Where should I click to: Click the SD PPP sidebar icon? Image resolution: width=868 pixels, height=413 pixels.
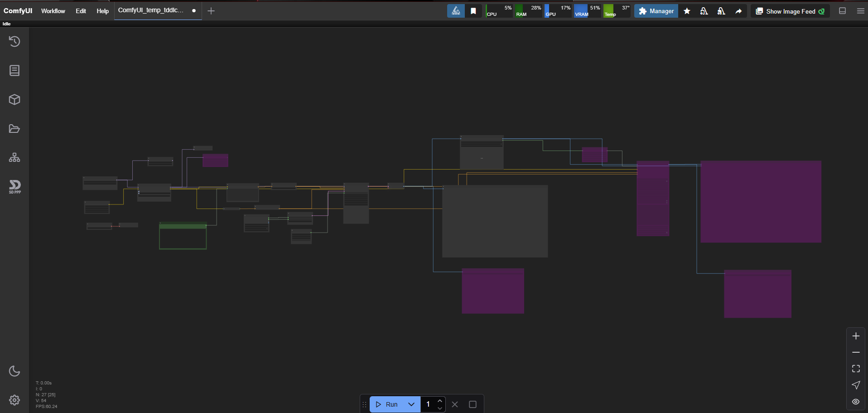coord(14,186)
